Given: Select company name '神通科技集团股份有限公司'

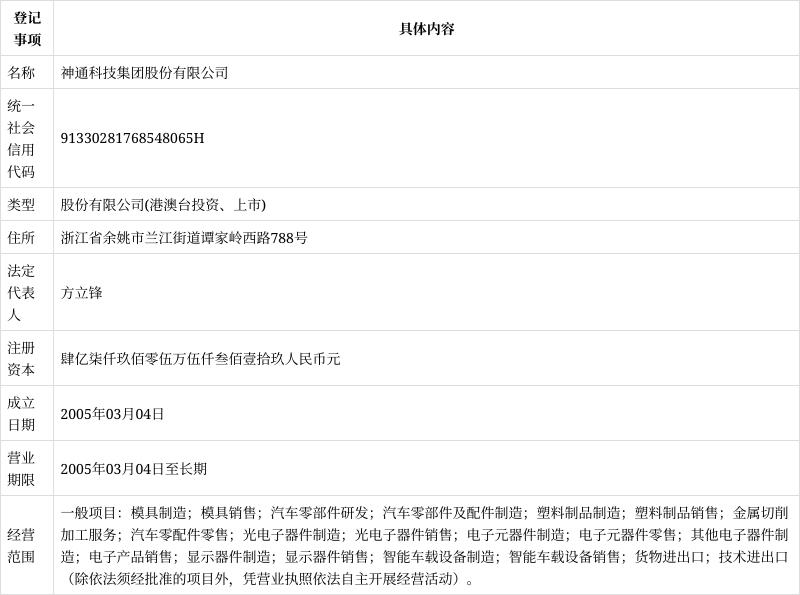Looking at the screenshot, I should click(144, 72).
